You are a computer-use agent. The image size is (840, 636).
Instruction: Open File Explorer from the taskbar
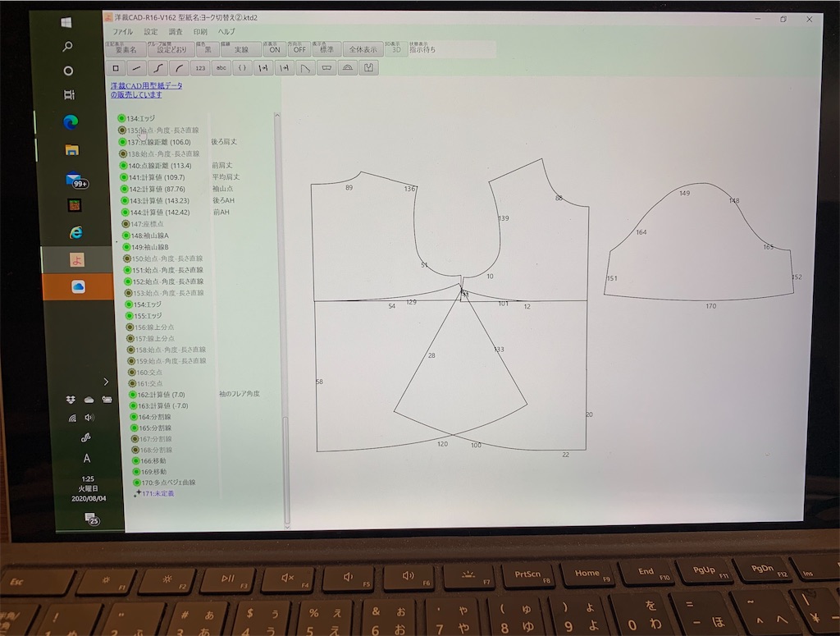pos(72,150)
